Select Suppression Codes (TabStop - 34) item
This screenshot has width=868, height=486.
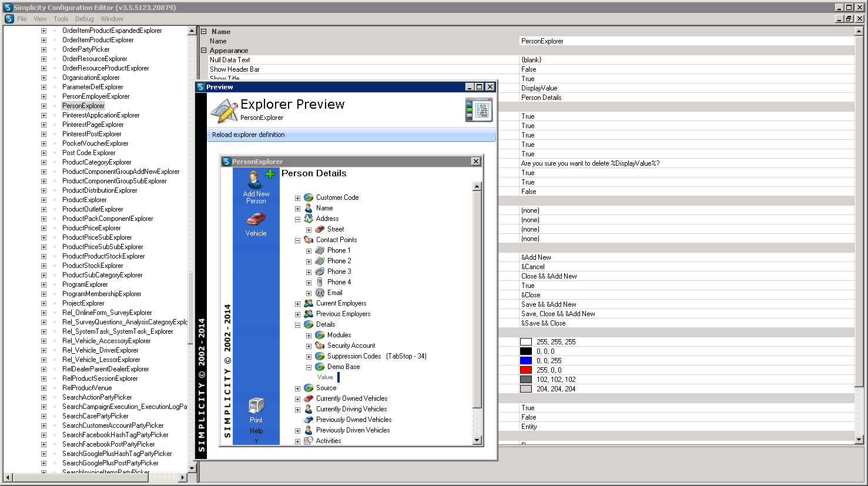click(377, 356)
